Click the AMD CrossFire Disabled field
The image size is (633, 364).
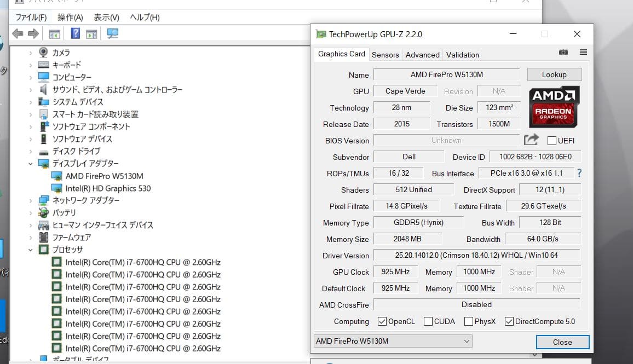pos(476,305)
